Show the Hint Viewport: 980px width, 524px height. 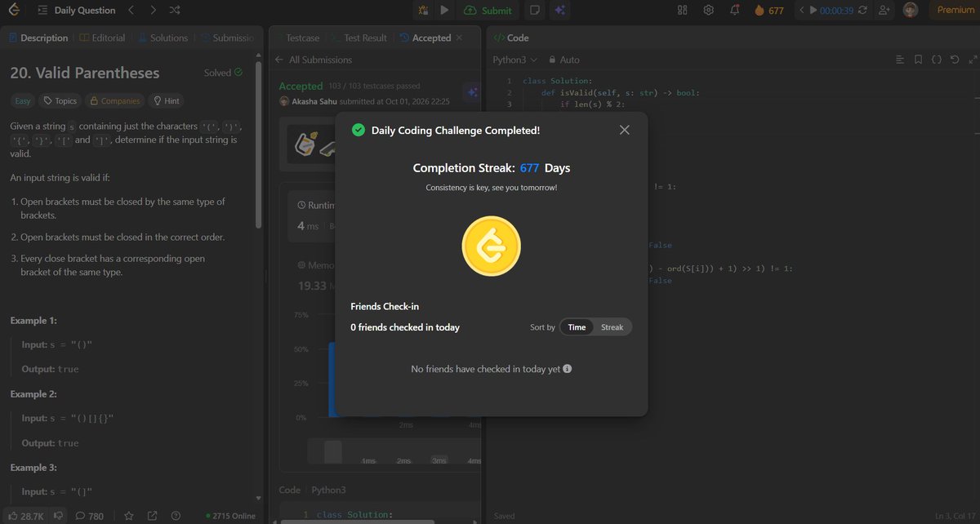click(166, 101)
